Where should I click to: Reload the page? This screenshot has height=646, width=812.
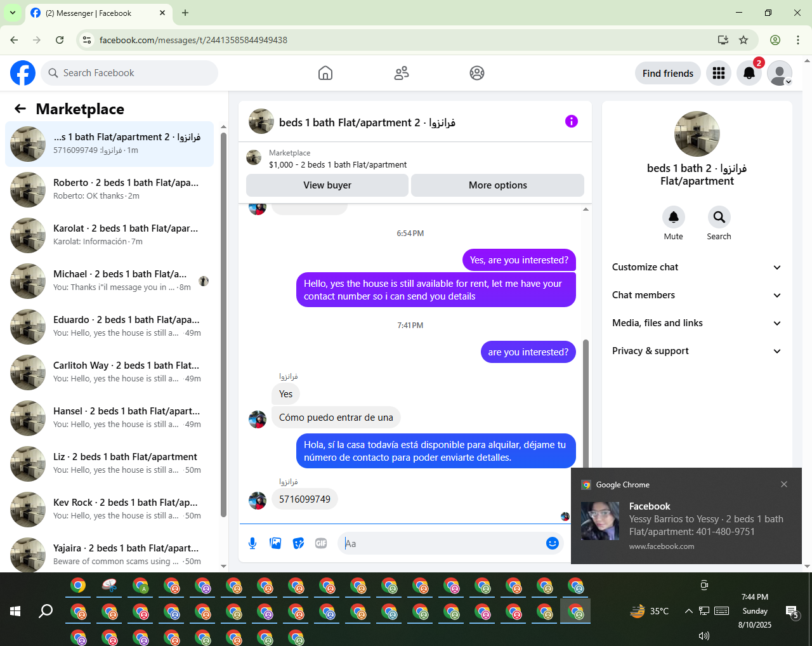click(x=60, y=40)
